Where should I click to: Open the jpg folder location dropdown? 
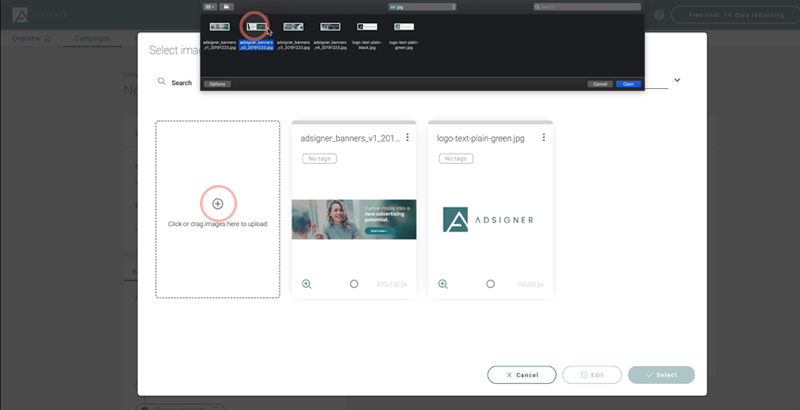click(x=422, y=7)
